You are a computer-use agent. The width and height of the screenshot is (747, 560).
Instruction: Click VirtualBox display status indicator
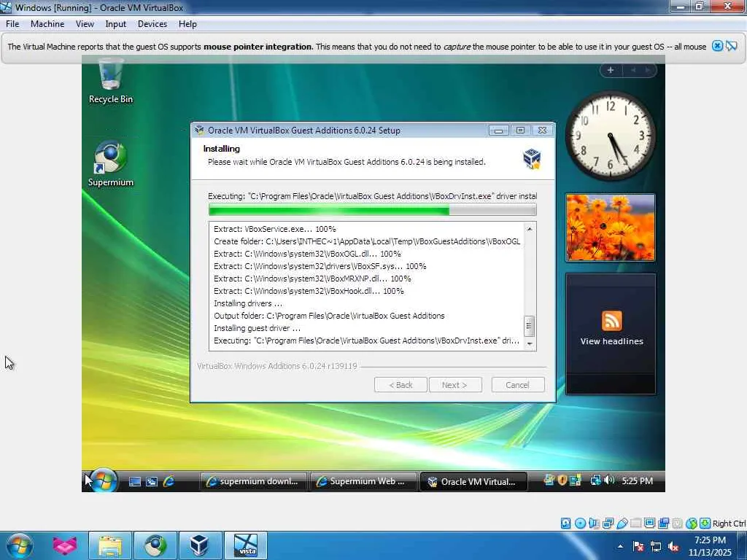click(649, 524)
